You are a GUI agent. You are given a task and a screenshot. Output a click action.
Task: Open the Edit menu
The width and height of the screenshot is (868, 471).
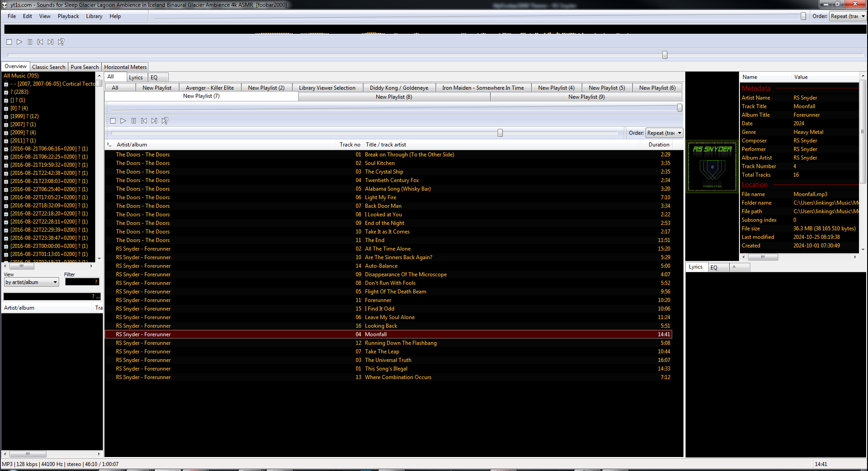click(28, 16)
